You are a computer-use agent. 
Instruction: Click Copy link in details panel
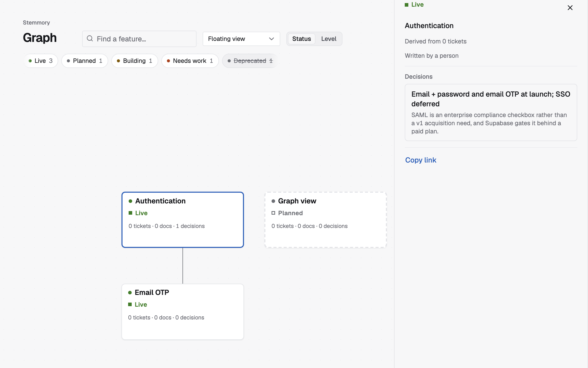click(421, 160)
